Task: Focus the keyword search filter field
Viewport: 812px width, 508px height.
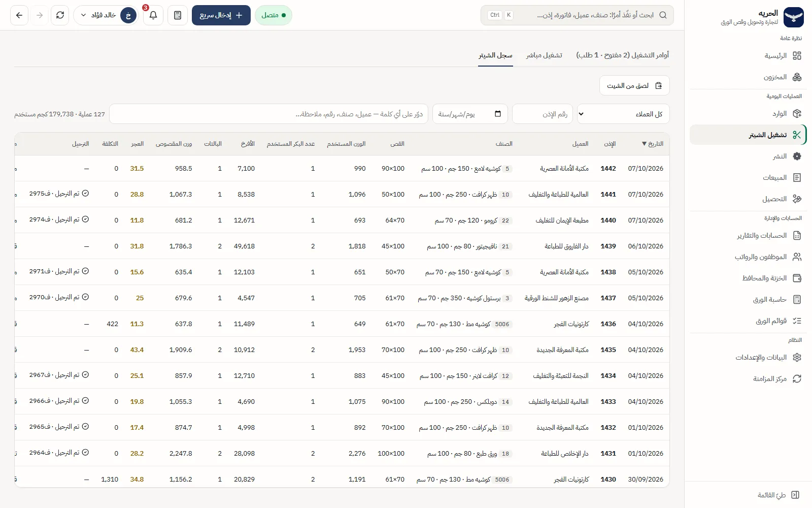Action: point(268,114)
